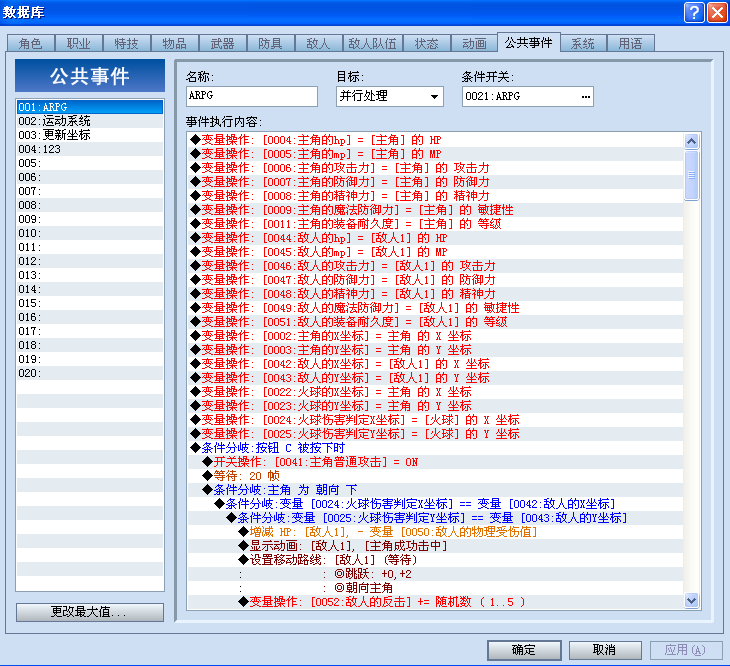This screenshot has height=666, width=730.
Task: Go to the 敌人 tab
Action: pos(318,43)
